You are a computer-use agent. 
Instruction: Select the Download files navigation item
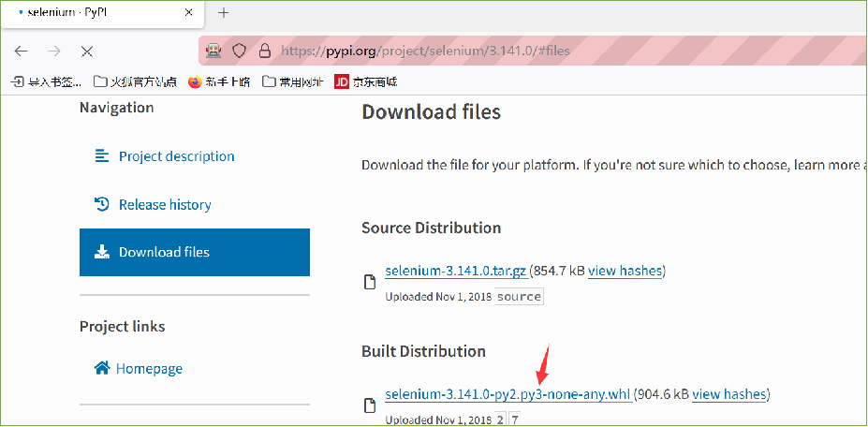coord(195,253)
